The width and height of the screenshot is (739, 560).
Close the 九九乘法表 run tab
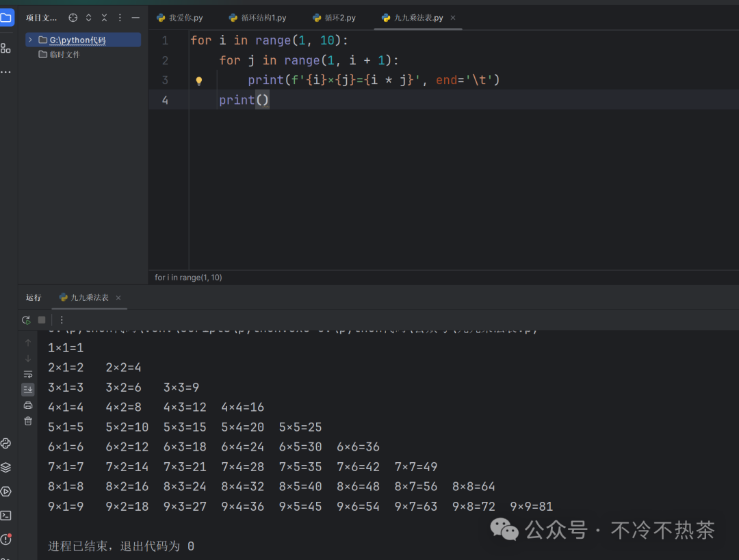(x=118, y=297)
